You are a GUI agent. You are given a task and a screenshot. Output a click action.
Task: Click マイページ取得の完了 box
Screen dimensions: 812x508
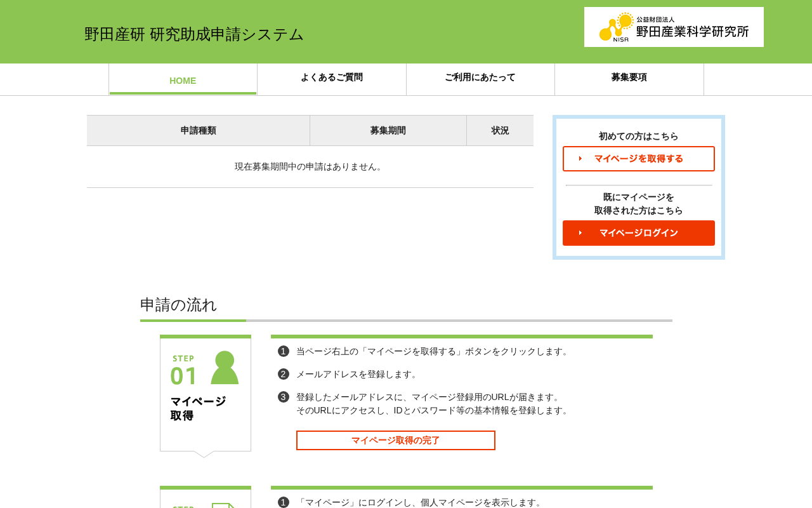tap(396, 440)
